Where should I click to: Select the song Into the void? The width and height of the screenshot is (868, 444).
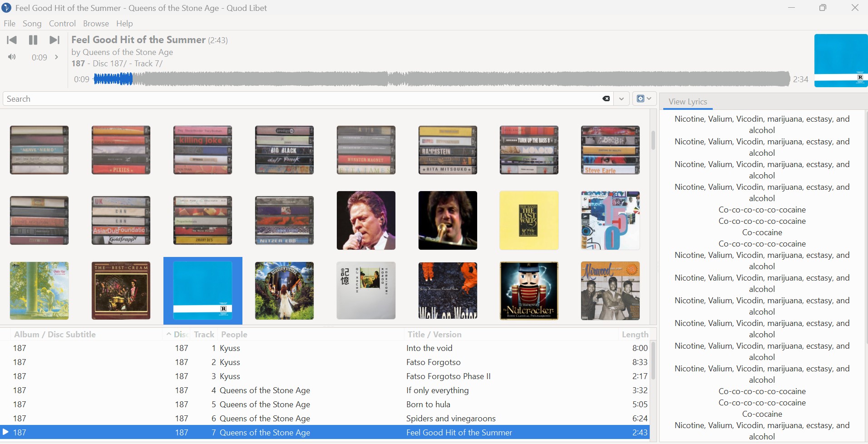[429, 348]
